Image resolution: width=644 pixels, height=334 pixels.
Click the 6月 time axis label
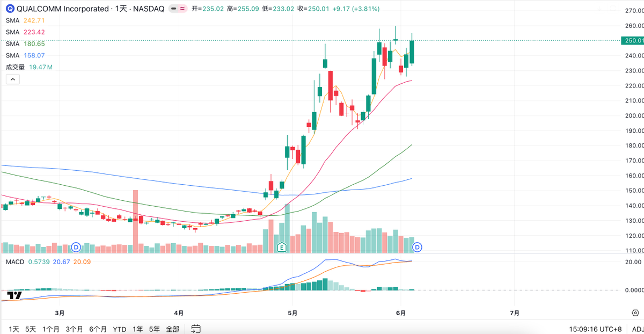point(400,312)
